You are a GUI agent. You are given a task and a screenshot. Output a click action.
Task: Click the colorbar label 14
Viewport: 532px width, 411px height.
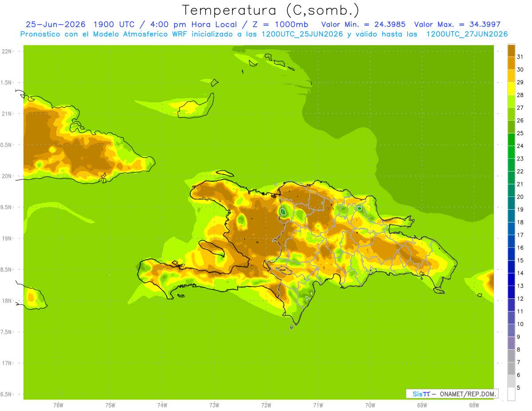click(x=520, y=273)
